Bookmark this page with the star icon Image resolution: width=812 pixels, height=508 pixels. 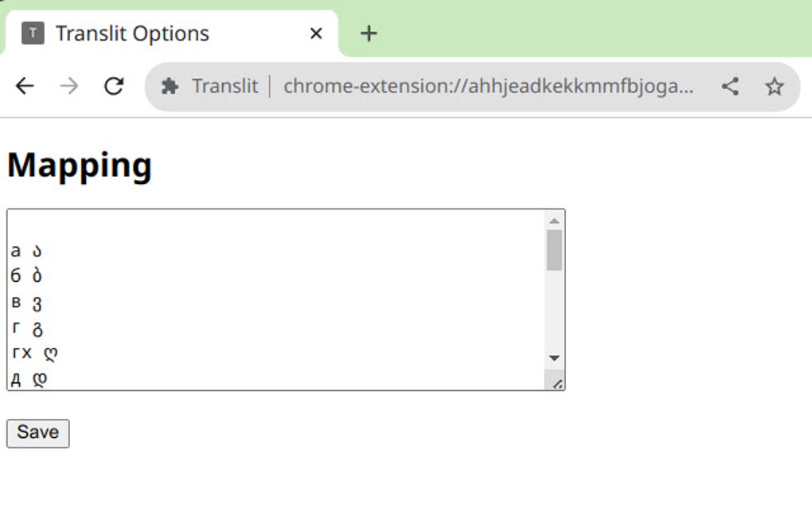coord(774,86)
